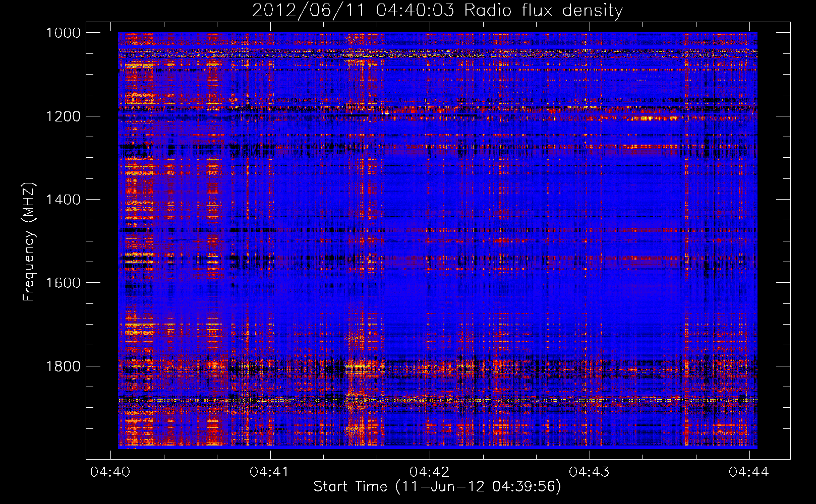The width and height of the screenshot is (816, 504).
Task: Click the 04:40 time axis label
Action: point(110,472)
